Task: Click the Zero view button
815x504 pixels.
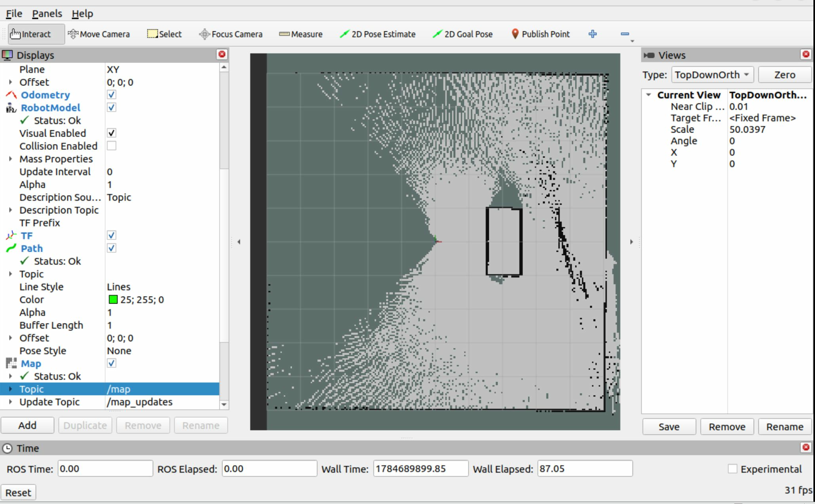Action: pyautogui.click(x=785, y=74)
